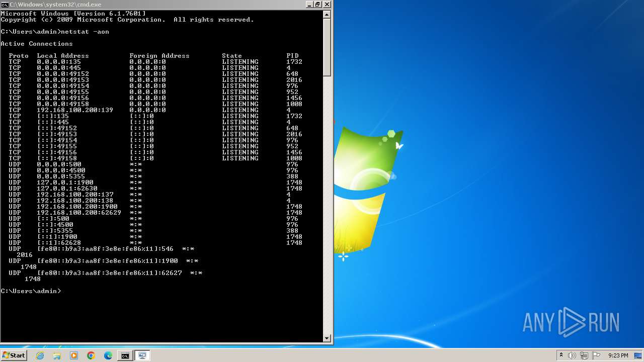Click LISTENING in the 192.168.100.200:139 row
Screen dimensions: 644x362
[x=240, y=110]
